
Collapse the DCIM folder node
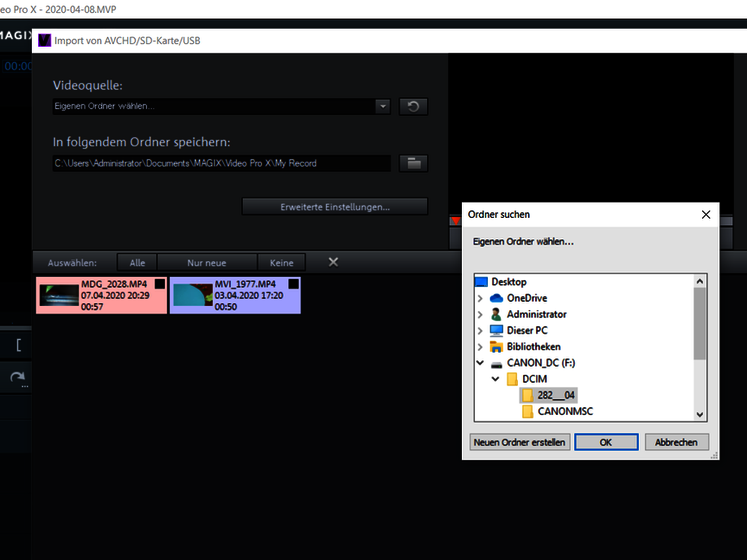coord(495,379)
